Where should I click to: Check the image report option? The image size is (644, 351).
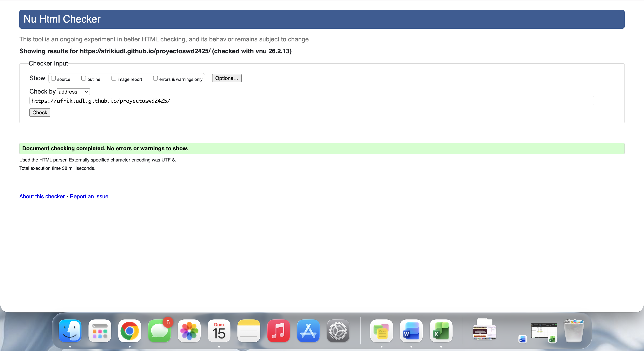[114, 78]
